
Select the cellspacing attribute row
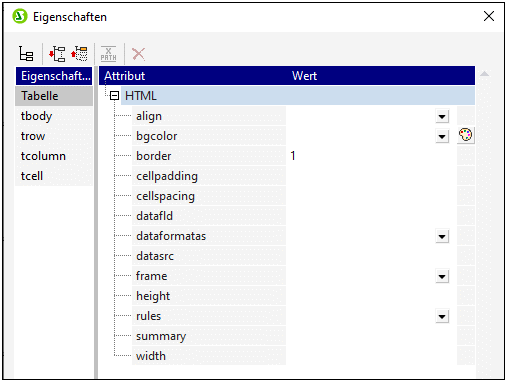pos(209,196)
